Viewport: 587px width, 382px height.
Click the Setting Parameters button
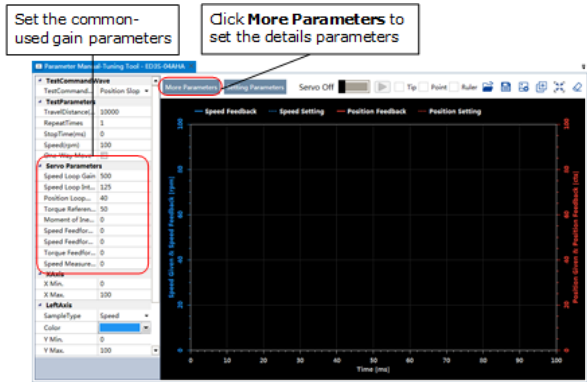pos(255,87)
